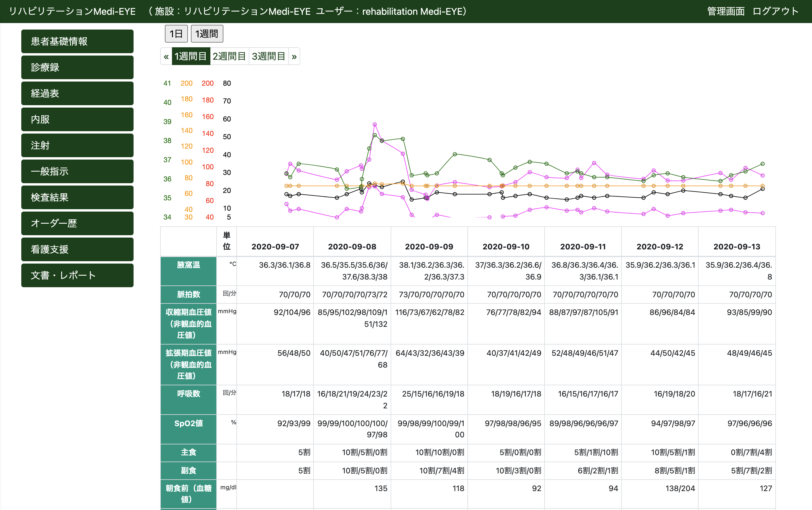812x510 pixels.
Task: Click the ログアウト link
Action: point(775,12)
